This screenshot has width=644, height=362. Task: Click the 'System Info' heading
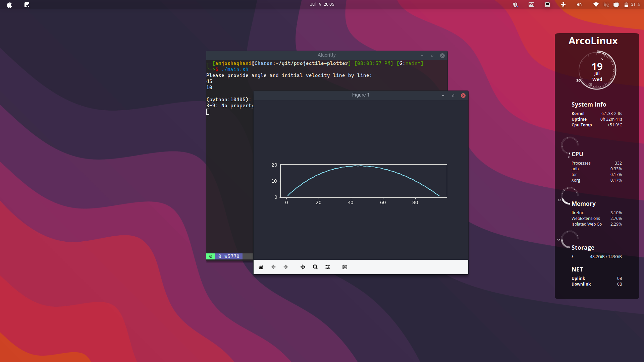point(589,105)
